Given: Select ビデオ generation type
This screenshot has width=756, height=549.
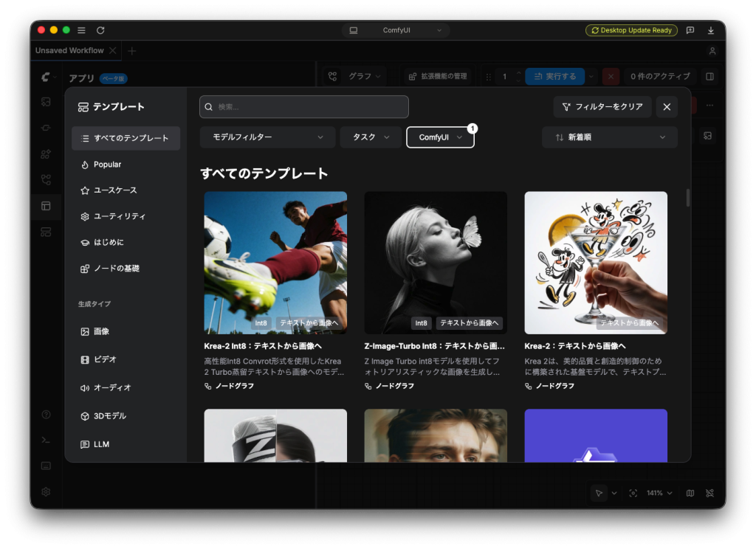Looking at the screenshot, I should coord(126,359).
